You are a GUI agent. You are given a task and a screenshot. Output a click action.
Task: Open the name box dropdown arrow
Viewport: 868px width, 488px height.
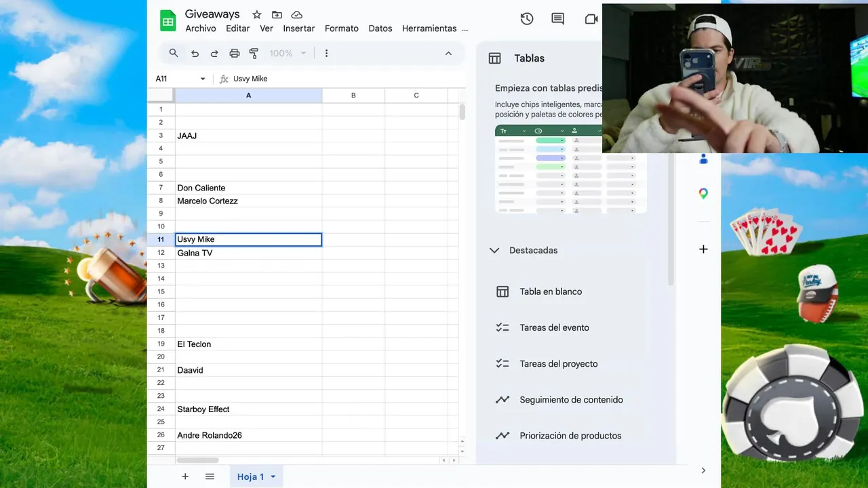tap(202, 79)
